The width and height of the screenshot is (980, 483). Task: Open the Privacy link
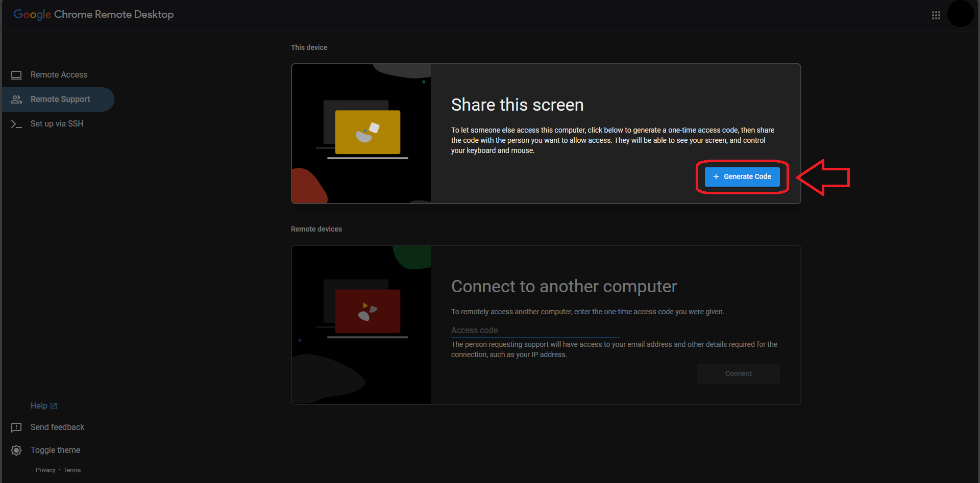pyautogui.click(x=45, y=470)
